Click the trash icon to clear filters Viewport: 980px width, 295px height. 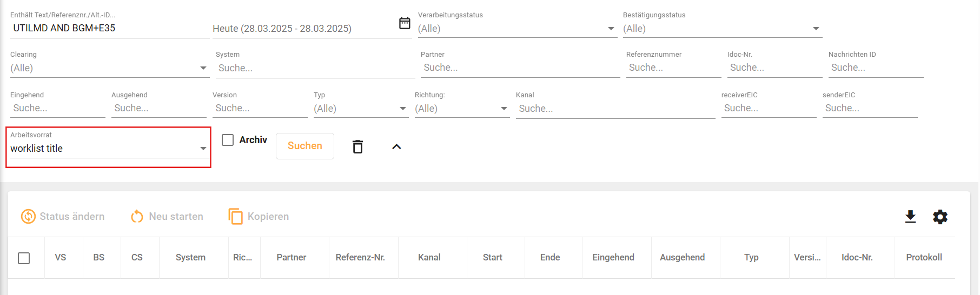[357, 146]
